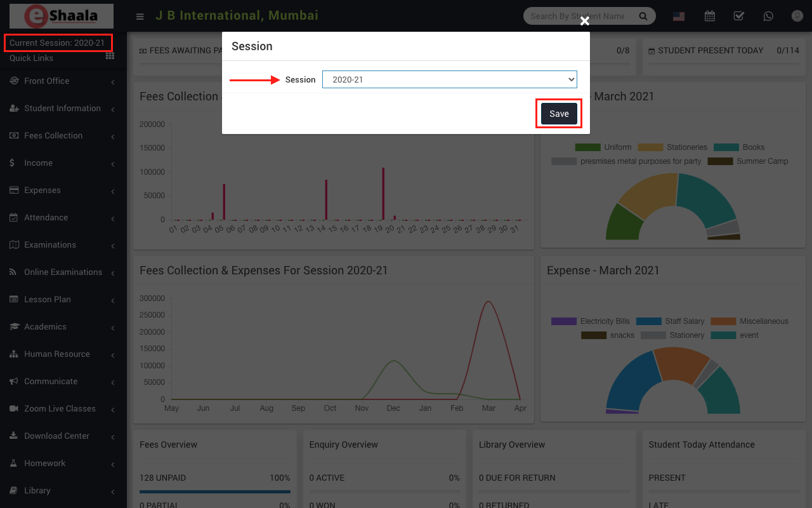Close the Session dialog with X
This screenshot has width=812, height=508.
coord(584,22)
